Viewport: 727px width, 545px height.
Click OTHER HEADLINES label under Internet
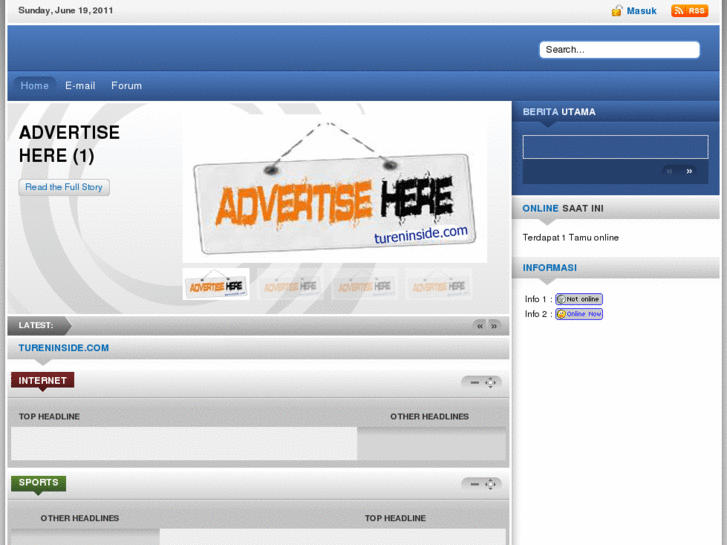pyautogui.click(x=429, y=417)
